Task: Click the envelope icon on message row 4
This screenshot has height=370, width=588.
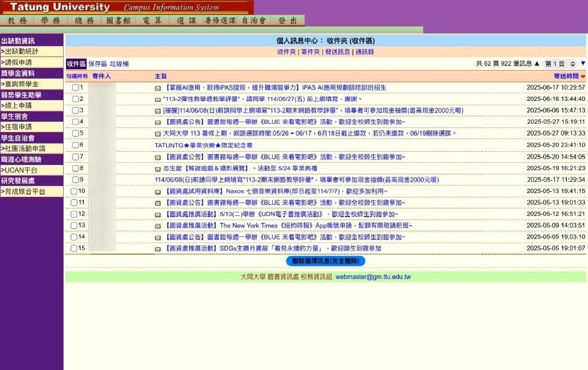Action: coord(158,122)
